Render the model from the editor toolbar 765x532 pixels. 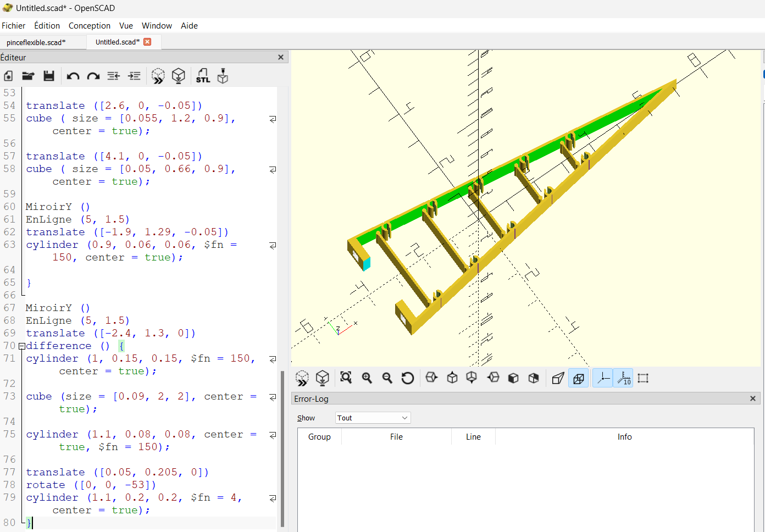tap(179, 76)
